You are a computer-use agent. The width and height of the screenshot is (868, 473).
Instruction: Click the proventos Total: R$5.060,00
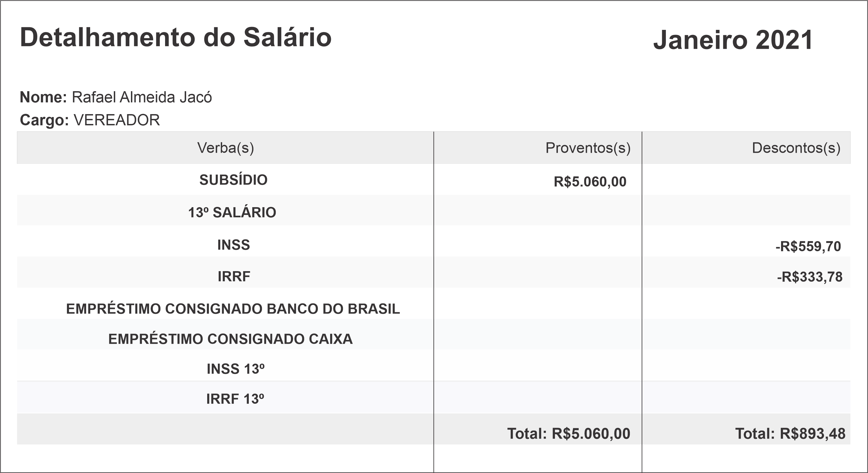569,434
